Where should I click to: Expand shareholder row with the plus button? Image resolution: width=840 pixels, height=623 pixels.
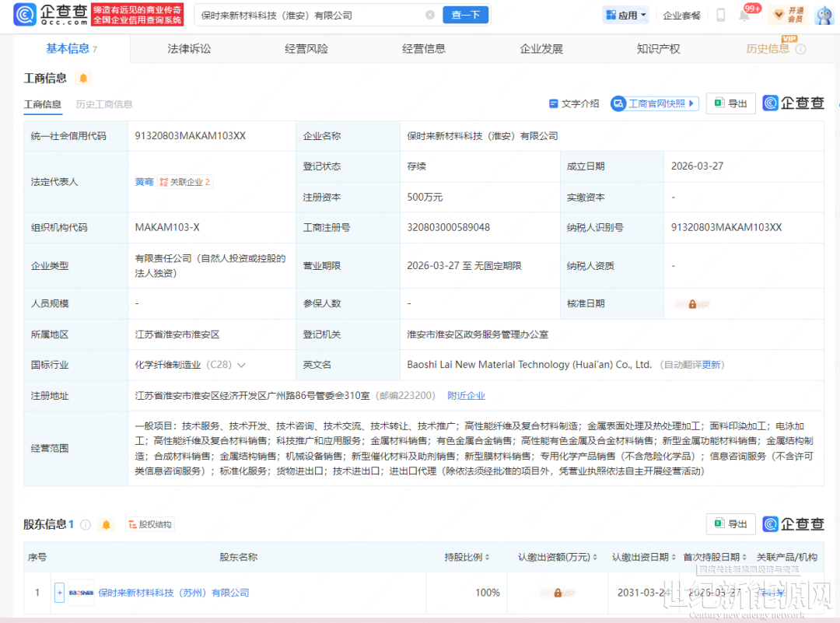click(x=59, y=593)
